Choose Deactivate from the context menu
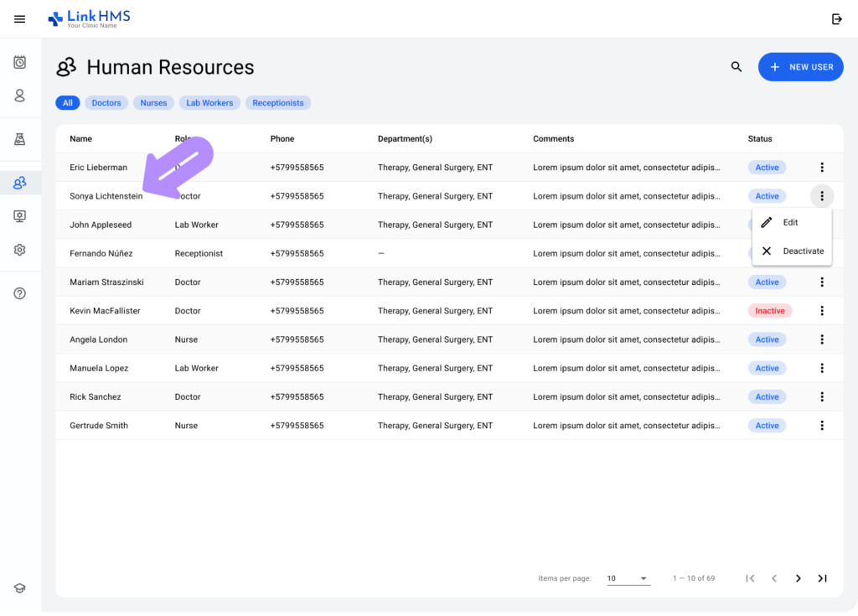Image resolution: width=858 pixels, height=616 pixels. click(x=792, y=251)
